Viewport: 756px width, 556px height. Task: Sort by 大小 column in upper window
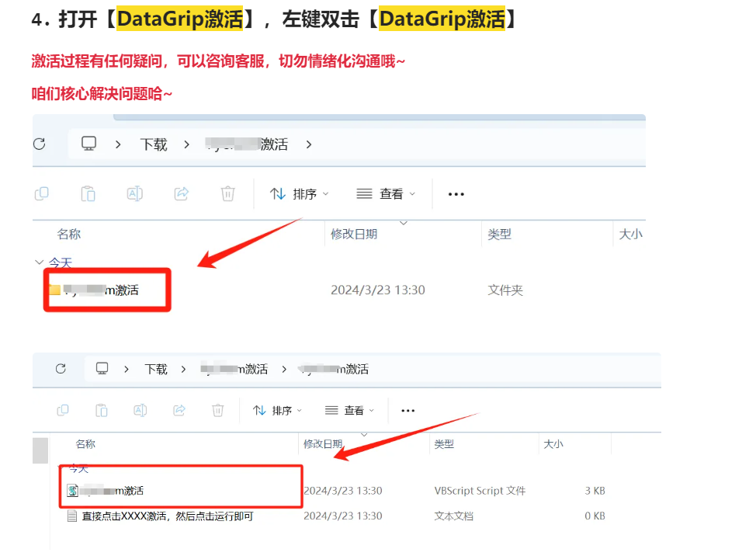point(630,234)
